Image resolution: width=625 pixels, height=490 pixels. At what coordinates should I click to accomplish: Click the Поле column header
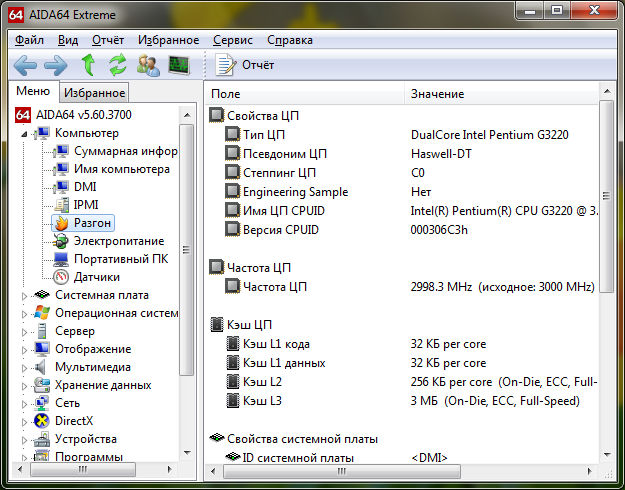(305, 94)
